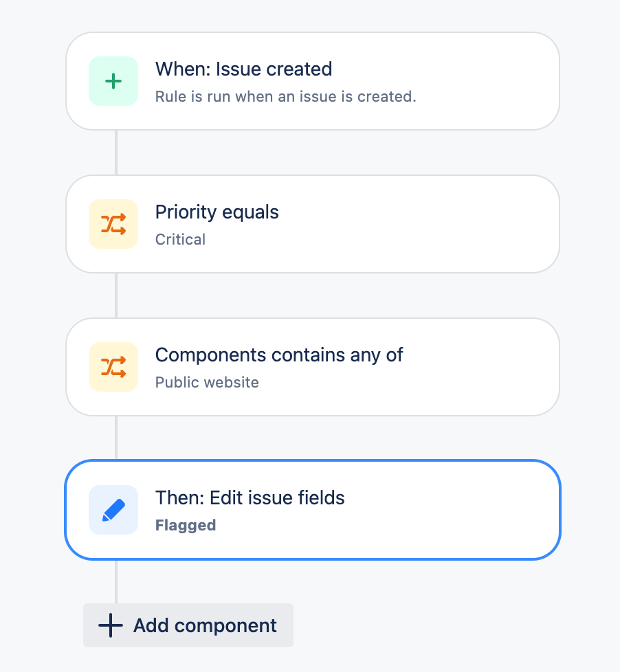Click the condition icon beside Components contains any of

[x=113, y=367]
